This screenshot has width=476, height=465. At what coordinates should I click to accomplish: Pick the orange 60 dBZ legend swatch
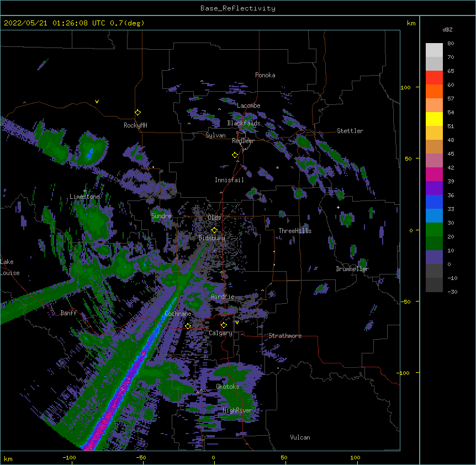pyautogui.click(x=434, y=91)
